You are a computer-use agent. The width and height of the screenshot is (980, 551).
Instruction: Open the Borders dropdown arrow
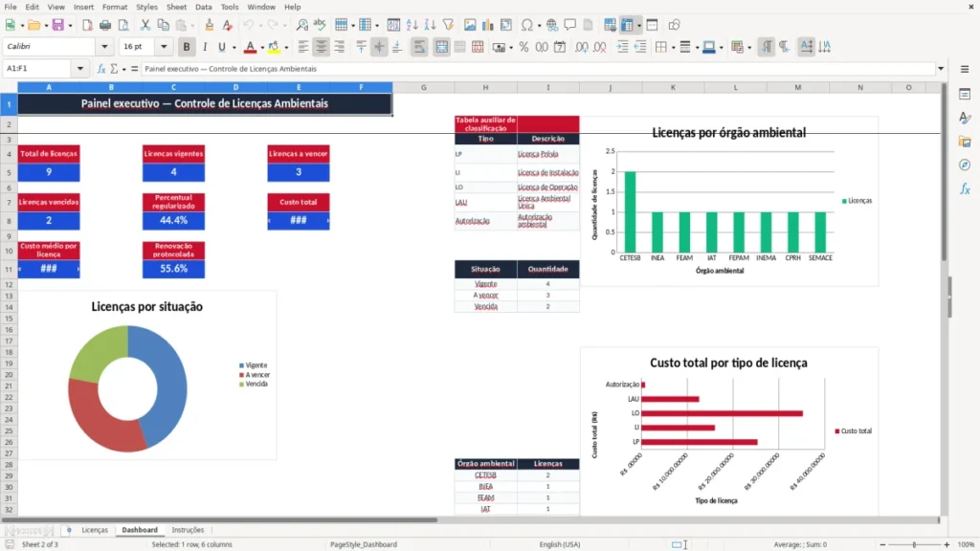click(673, 48)
